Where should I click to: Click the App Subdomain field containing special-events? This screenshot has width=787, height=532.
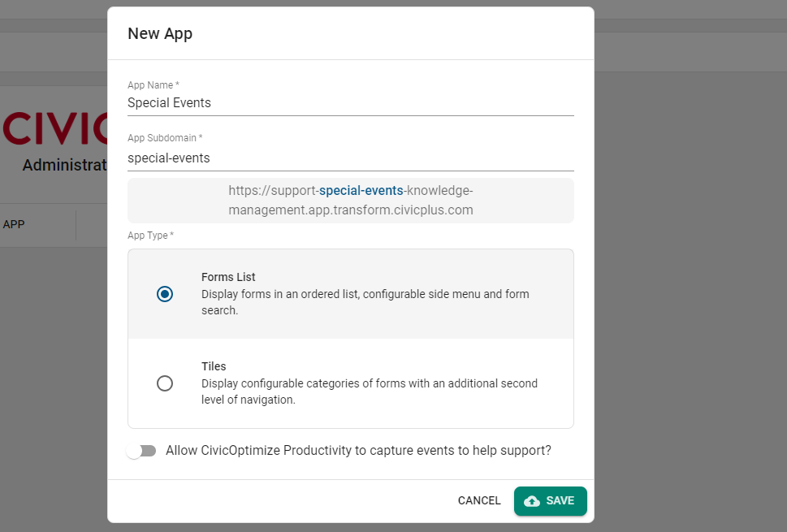350,158
